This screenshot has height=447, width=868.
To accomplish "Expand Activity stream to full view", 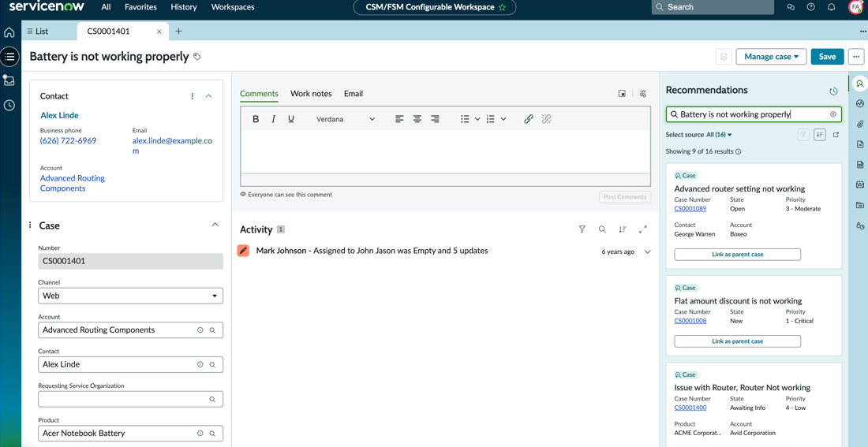I will point(642,229).
